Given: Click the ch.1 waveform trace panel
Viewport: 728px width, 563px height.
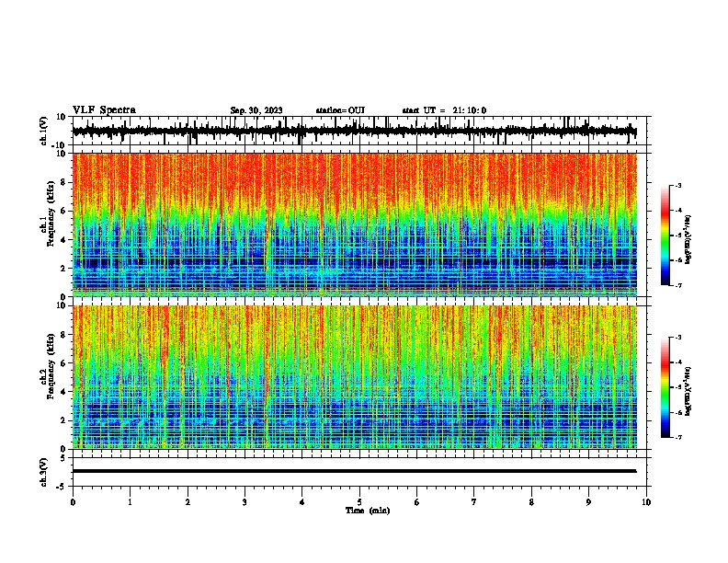Looking at the screenshot, I should point(358,131).
